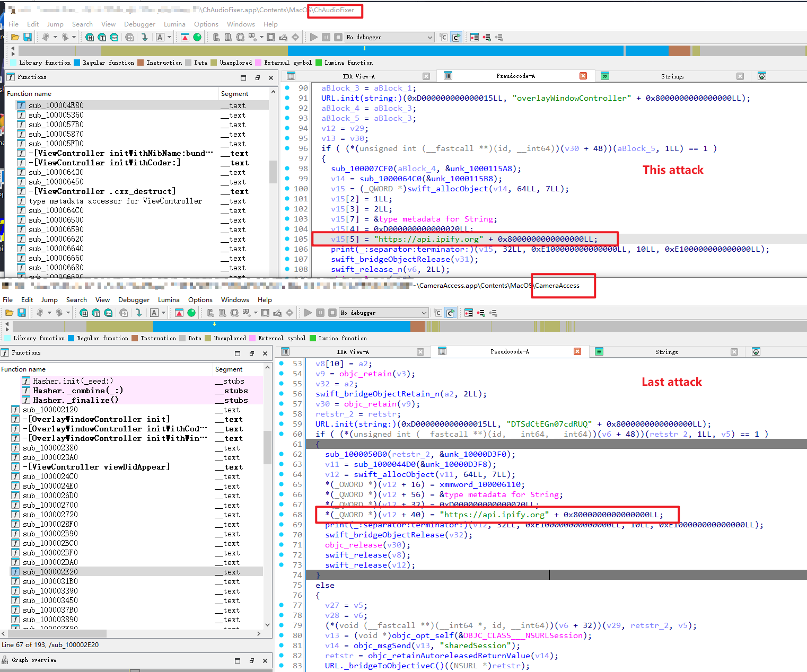
Task: Switch to the Strings tab in the CameraAccess window
Action: point(666,352)
